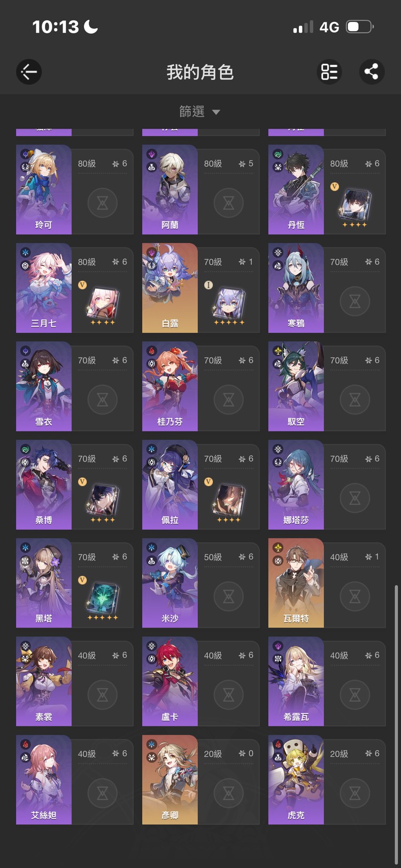Open 黑塔's equipped light cone
The width and height of the screenshot is (401, 868).
click(x=103, y=600)
